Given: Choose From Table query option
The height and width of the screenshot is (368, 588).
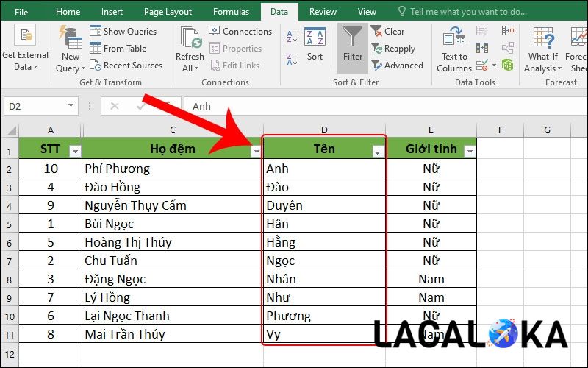Looking at the screenshot, I should (118, 48).
